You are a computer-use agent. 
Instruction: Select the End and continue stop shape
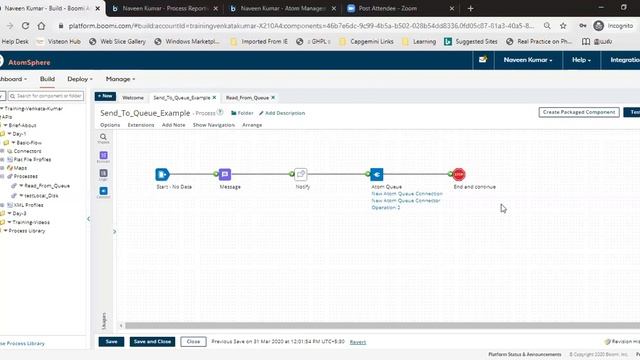(x=459, y=174)
